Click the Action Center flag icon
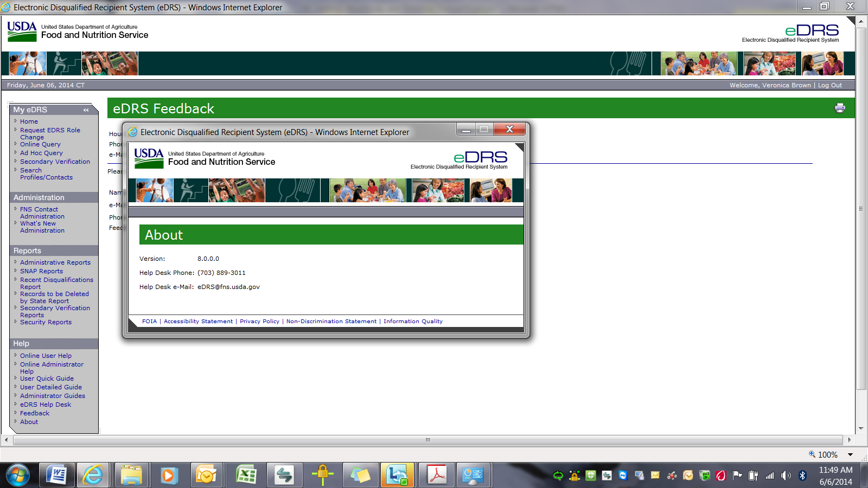Image resolution: width=868 pixels, height=488 pixels. (737, 476)
